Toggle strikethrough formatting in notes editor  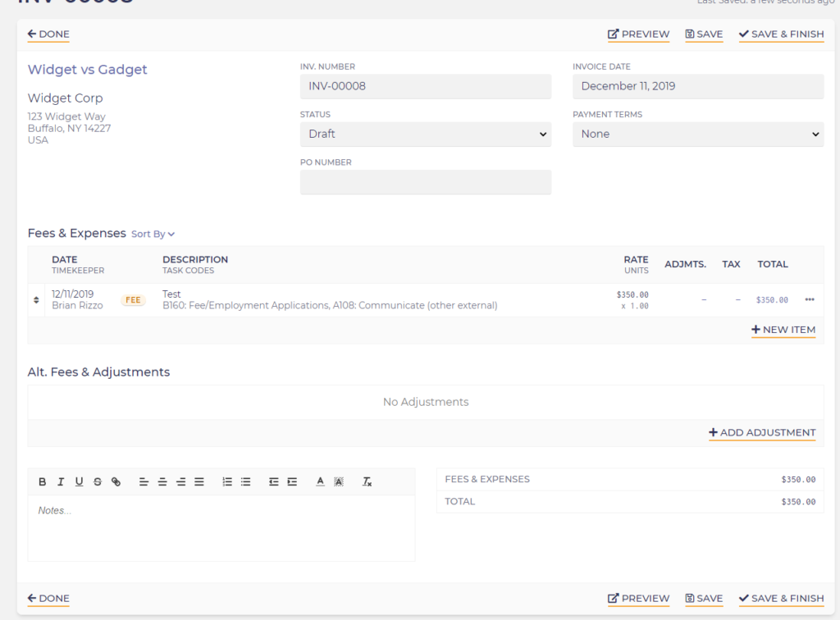click(98, 482)
